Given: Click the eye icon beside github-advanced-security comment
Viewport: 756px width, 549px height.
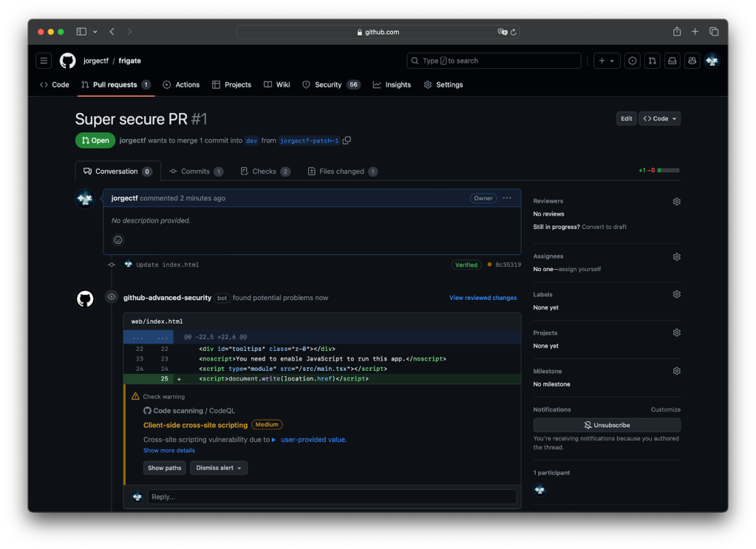Looking at the screenshot, I should (x=111, y=297).
